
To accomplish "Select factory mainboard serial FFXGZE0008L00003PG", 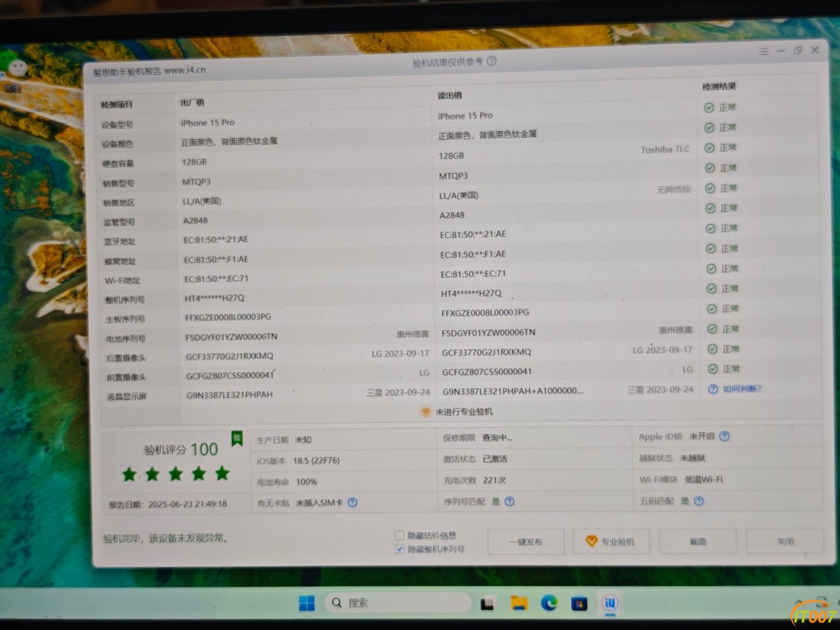I will (x=228, y=317).
